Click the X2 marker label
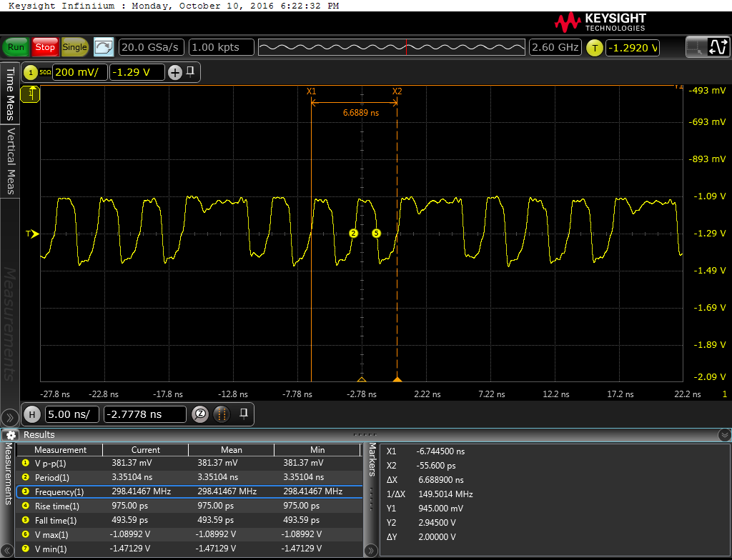Viewport: 732px width, 560px height. (397, 91)
